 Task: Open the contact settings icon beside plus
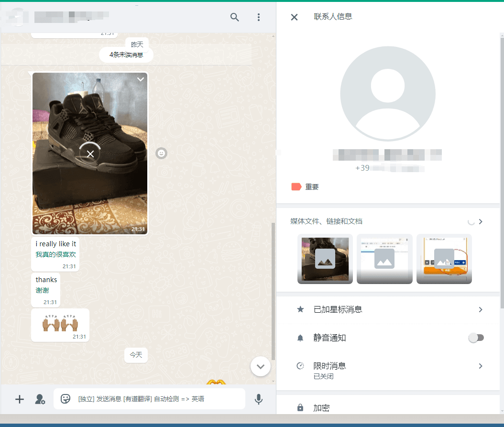tap(40, 399)
